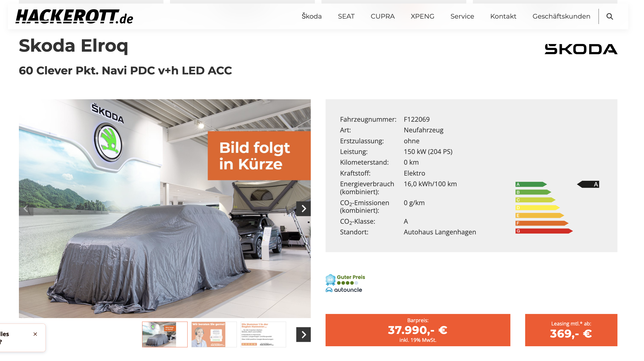This screenshot has height=361, width=644.
Task: Close the small popup at bottom left
Action: 35,334
